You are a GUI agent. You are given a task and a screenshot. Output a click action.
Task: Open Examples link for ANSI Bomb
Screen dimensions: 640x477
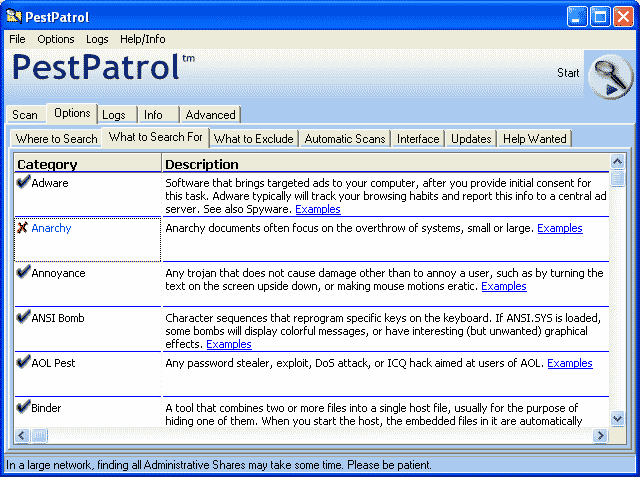coord(229,344)
